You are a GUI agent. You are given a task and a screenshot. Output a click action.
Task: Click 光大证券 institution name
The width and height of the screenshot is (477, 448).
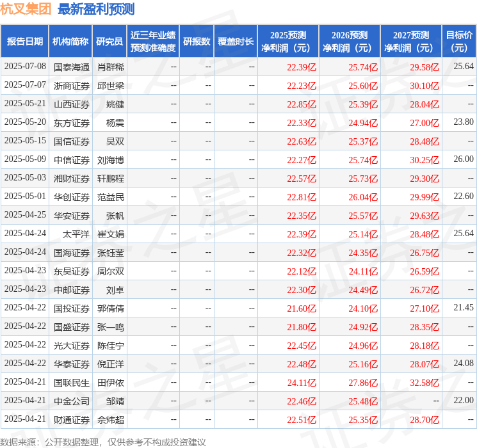(72, 346)
